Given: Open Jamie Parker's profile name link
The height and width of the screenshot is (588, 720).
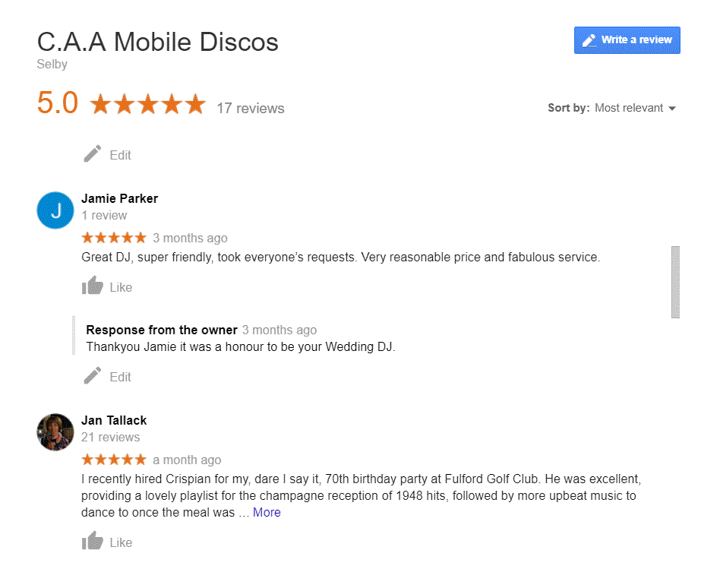Looking at the screenshot, I should click(x=119, y=198).
